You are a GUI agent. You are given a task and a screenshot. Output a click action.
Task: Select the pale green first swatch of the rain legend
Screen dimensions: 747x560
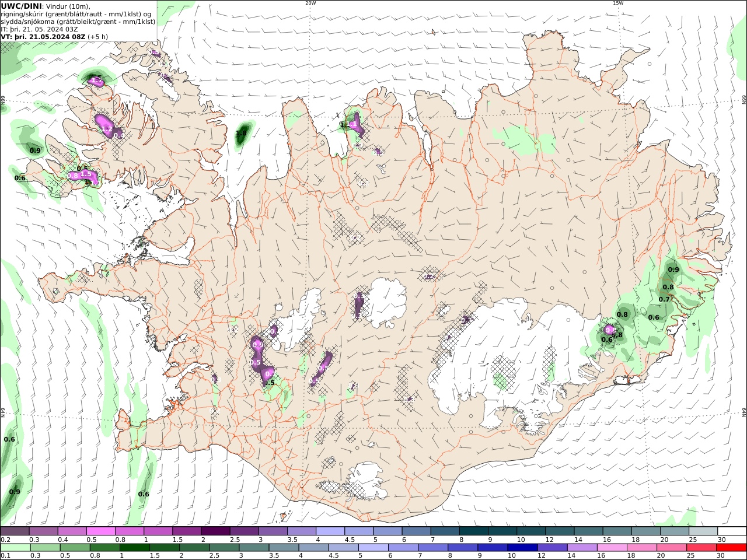tap(15, 548)
